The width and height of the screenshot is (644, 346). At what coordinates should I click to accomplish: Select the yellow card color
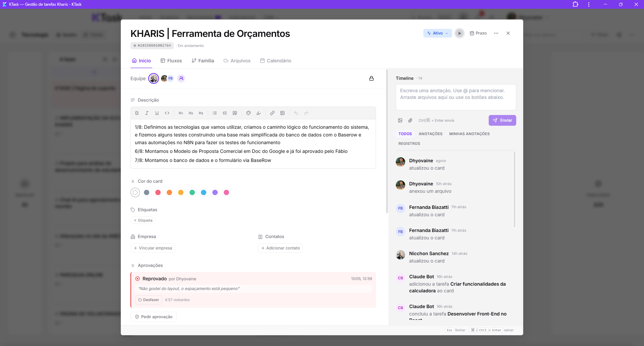coord(181,192)
